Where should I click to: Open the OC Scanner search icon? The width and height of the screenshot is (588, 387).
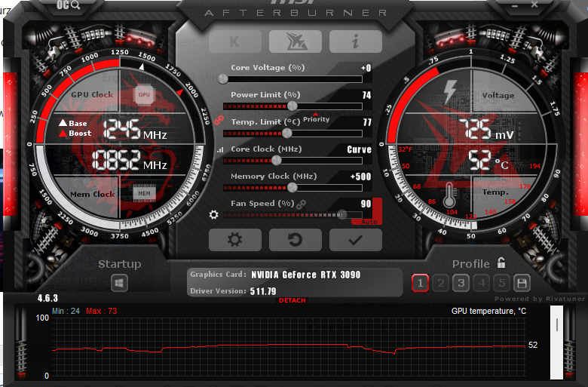(69, 5)
